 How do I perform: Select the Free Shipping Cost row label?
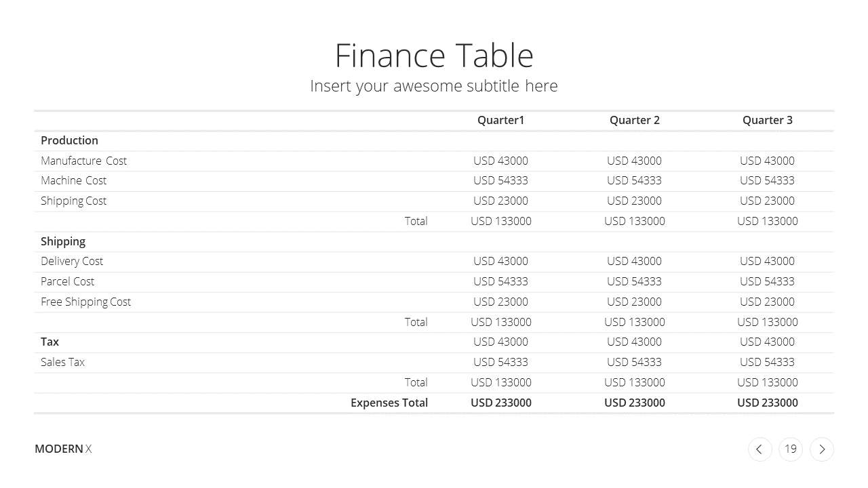point(85,302)
